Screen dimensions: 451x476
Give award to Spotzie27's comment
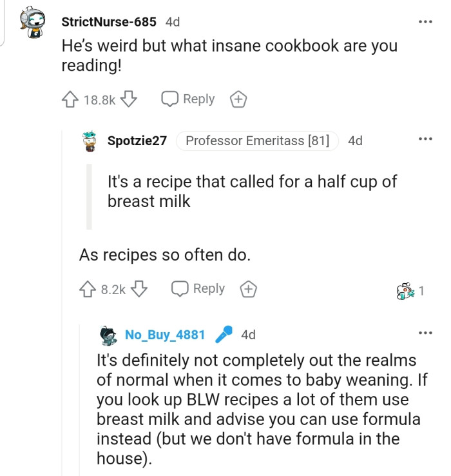pyautogui.click(x=248, y=289)
